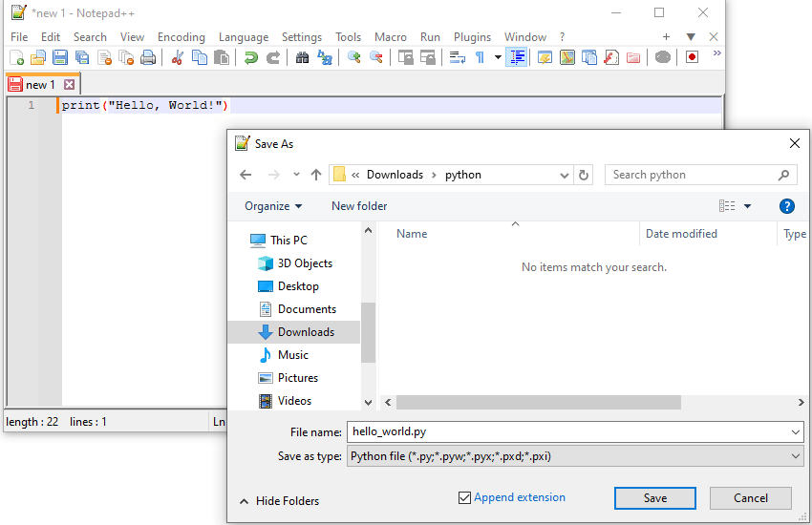Click the Synchronize Vertical Scrolling icon

point(405,57)
